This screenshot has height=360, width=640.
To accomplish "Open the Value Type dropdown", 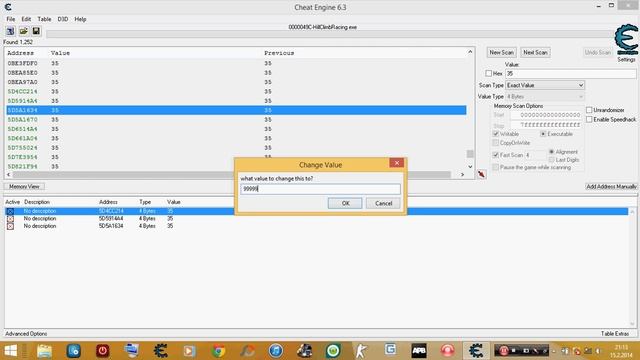I will point(545,97).
